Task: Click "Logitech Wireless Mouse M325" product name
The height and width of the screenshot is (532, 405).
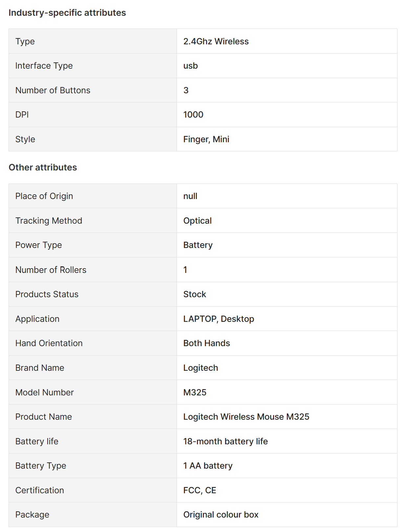Action: coord(246,417)
